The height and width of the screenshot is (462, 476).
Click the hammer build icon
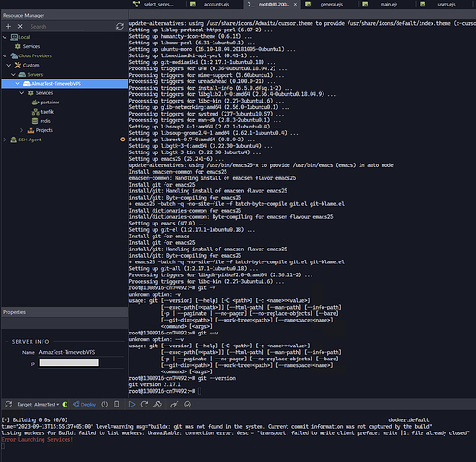(x=157, y=405)
